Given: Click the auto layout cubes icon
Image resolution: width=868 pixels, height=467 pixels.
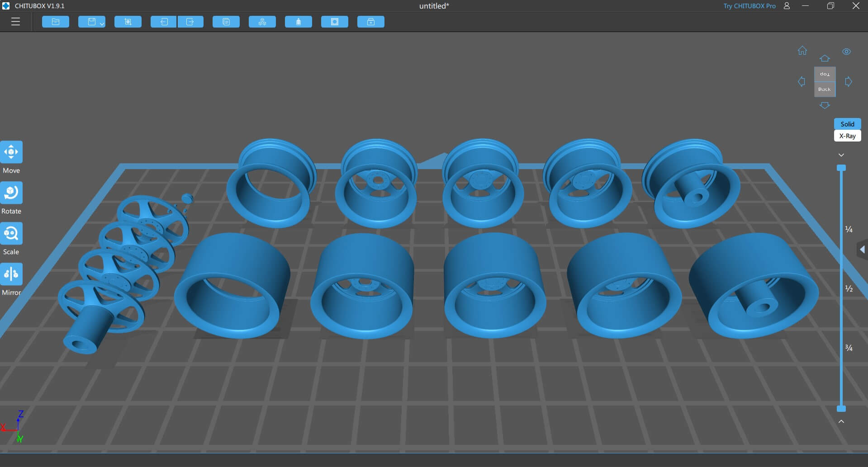Looking at the screenshot, I should [262, 22].
